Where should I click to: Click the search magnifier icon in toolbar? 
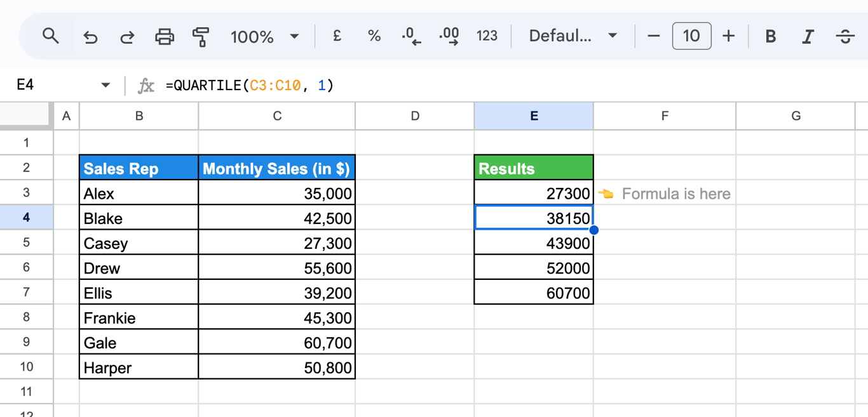pyautogui.click(x=51, y=36)
